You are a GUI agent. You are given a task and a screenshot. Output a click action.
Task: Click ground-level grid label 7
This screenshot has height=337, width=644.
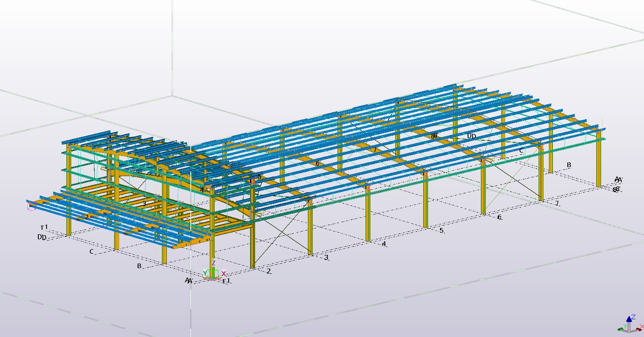point(557,203)
